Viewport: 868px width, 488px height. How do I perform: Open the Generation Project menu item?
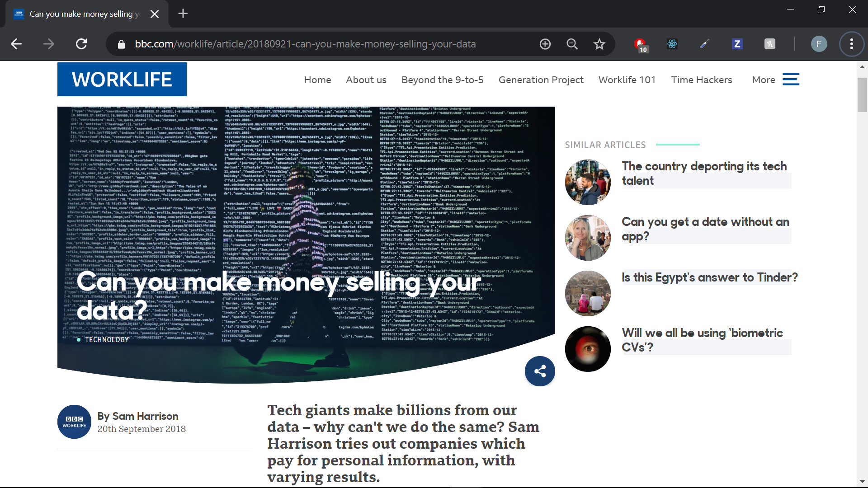pyautogui.click(x=541, y=80)
